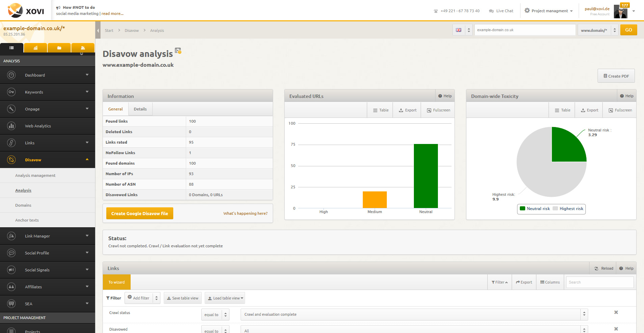Export Domain-wide Toxicity chart
644x333 pixels.
coord(589,110)
